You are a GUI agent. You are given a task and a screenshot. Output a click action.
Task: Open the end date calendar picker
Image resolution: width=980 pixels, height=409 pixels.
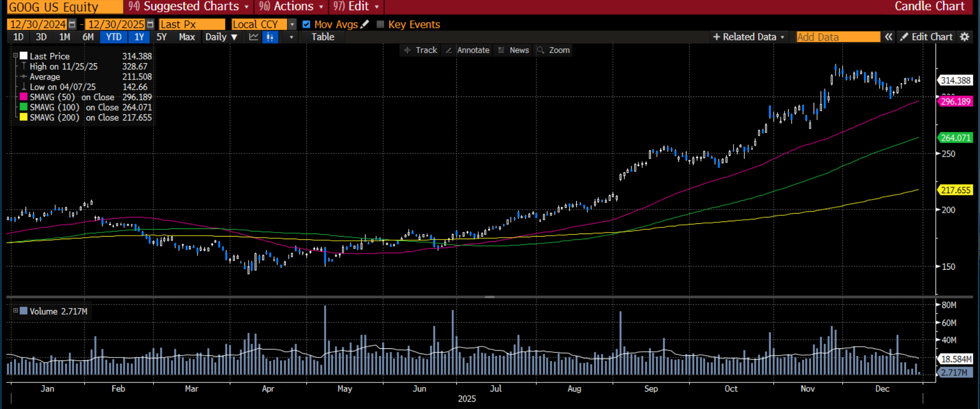point(150,24)
